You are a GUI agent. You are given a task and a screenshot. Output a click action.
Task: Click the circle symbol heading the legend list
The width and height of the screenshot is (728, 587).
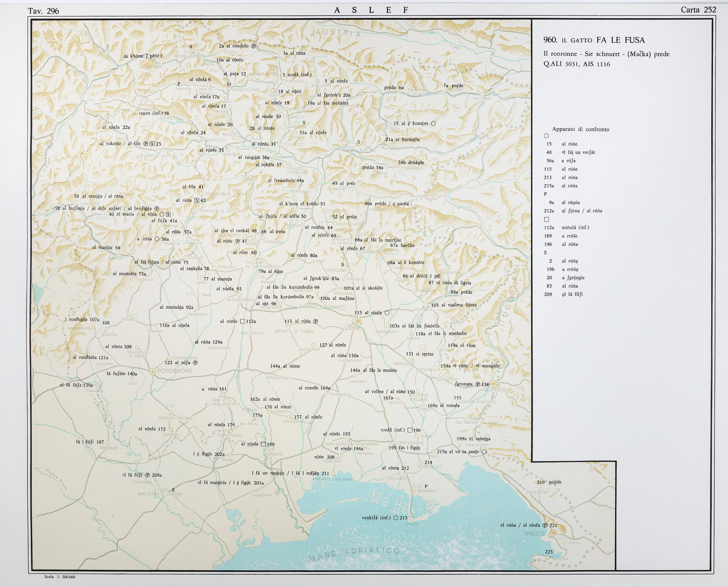click(546, 136)
